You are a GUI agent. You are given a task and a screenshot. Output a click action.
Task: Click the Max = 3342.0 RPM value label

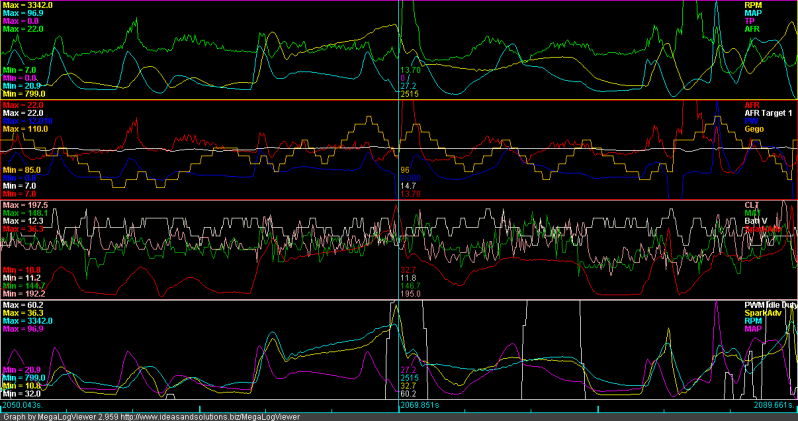click(x=29, y=5)
